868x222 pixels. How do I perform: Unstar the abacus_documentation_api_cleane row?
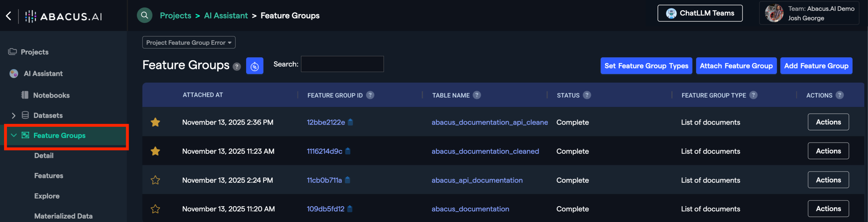click(x=155, y=122)
